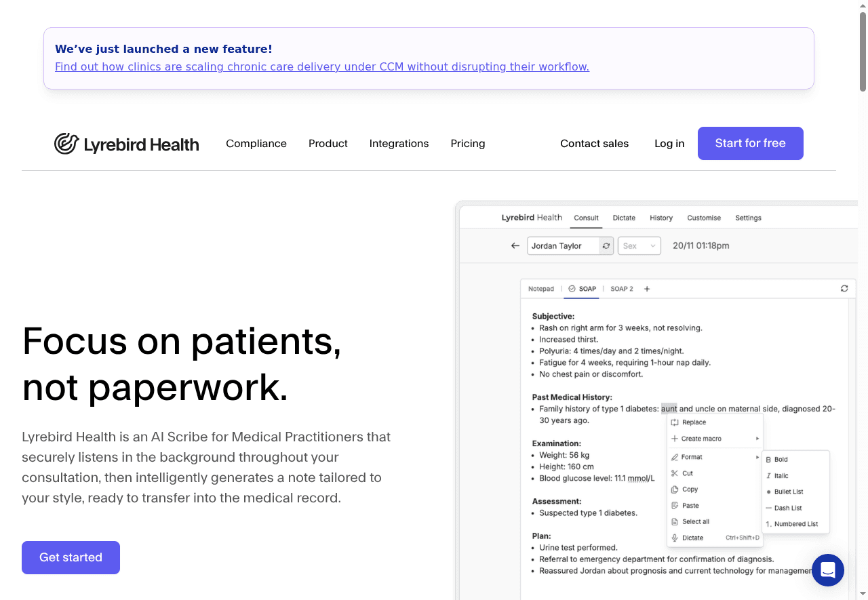The image size is (868, 600).
Task: Click the Replace icon in context menu
Action: coord(675,422)
